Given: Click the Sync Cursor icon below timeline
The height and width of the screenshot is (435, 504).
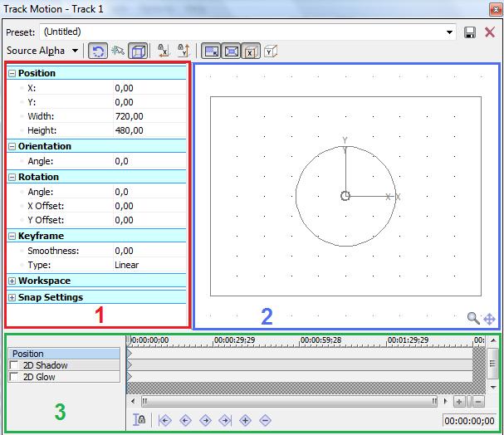Looking at the screenshot, I should (x=140, y=421).
